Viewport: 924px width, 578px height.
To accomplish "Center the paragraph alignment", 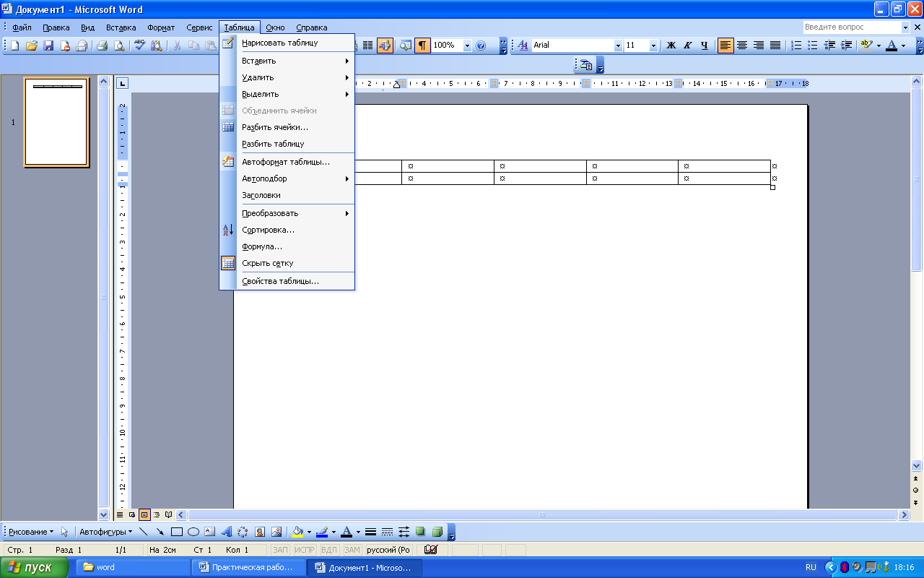I will click(x=742, y=46).
